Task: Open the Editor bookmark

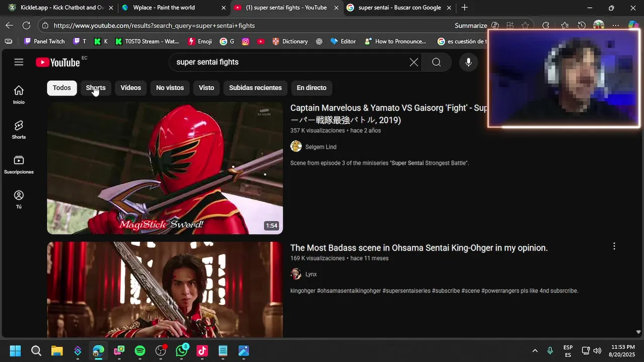Action: (x=343, y=41)
